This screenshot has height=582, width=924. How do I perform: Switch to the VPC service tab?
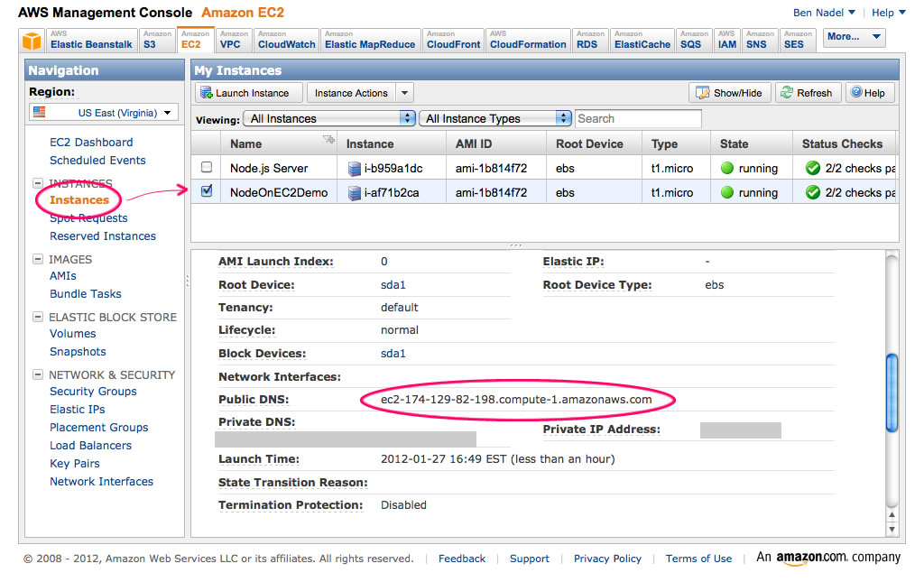click(x=234, y=40)
